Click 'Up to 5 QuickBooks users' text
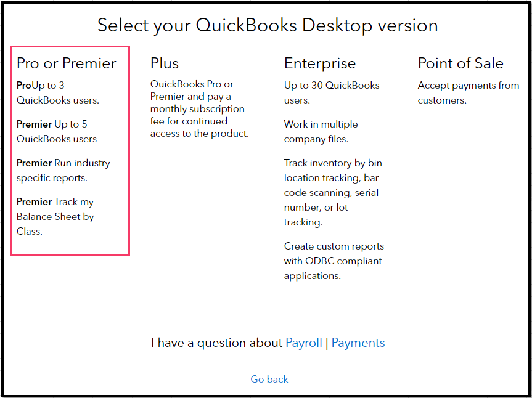The width and height of the screenshot is (532, 398). coord(57,132)
